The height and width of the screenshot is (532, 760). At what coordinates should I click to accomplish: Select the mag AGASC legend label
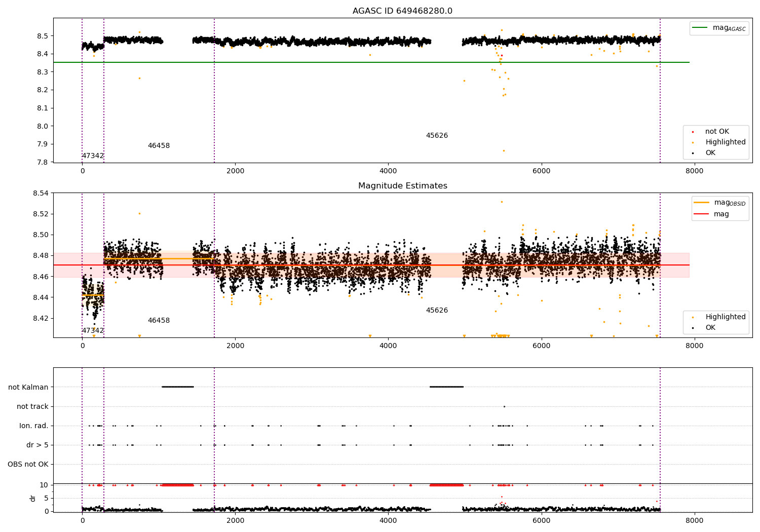tap(729, 28)
